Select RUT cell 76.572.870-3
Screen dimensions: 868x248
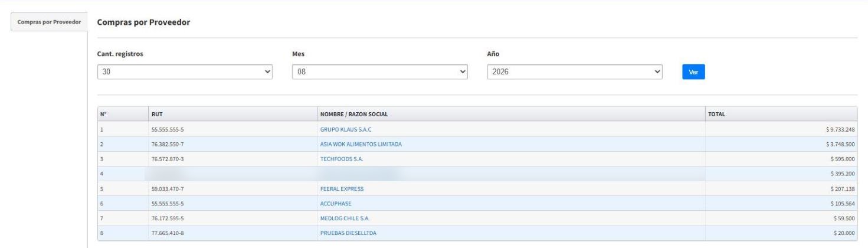(231, 159)
